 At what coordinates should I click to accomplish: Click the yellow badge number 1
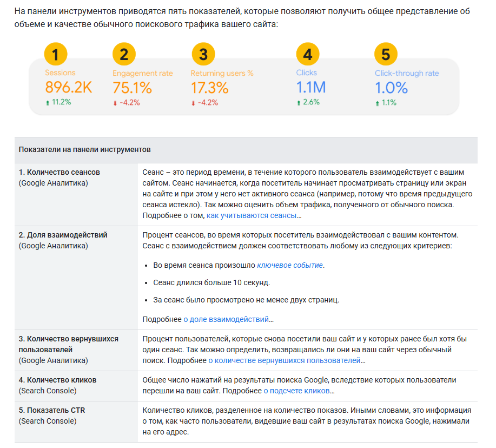coord(56,54)
